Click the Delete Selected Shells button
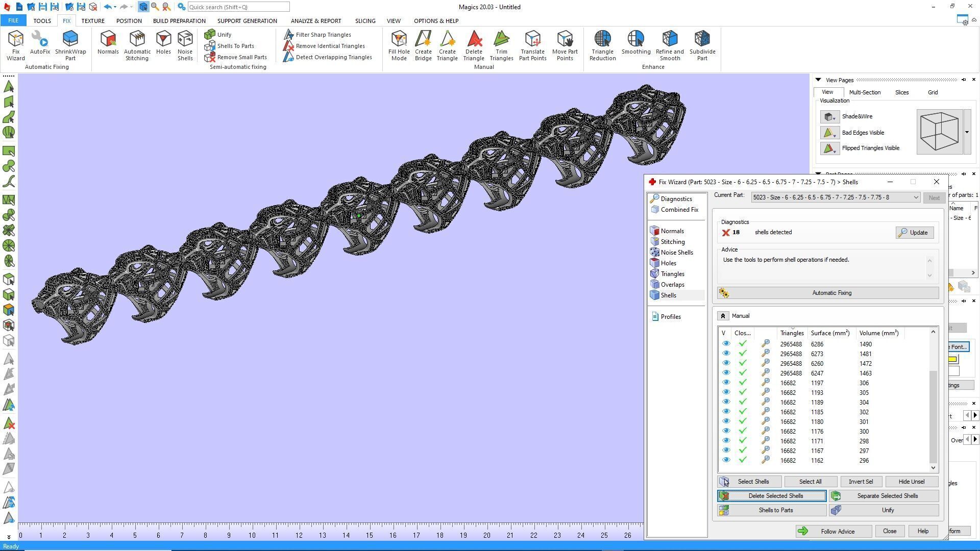Viewport: 980px width, 551px height. (772, 496)
